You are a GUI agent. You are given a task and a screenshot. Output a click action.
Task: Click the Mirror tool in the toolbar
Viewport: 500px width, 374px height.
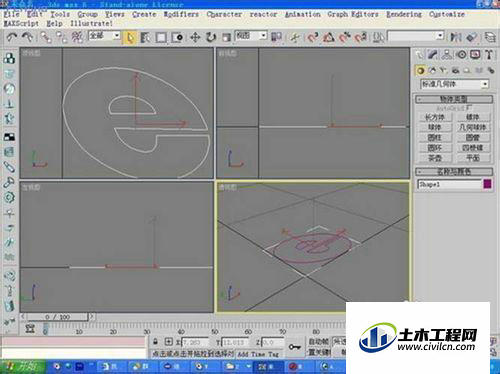tap(455, 37)
